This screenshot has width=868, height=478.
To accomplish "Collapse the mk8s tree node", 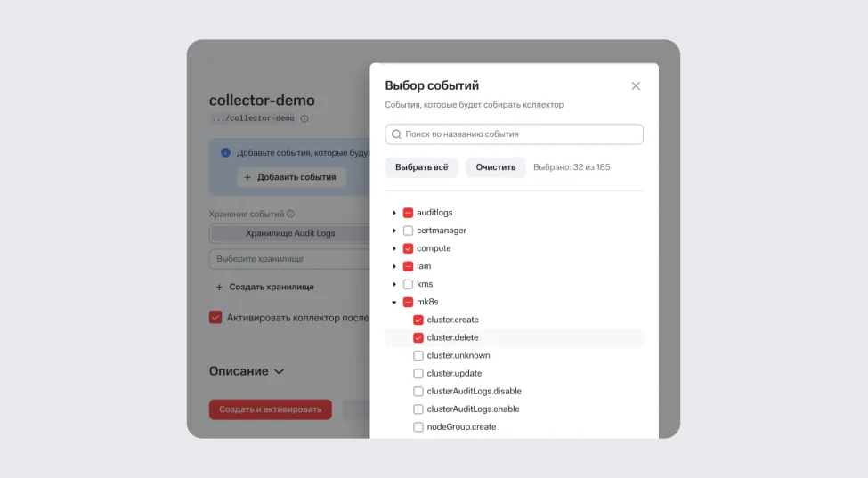I will coord(394,302).
